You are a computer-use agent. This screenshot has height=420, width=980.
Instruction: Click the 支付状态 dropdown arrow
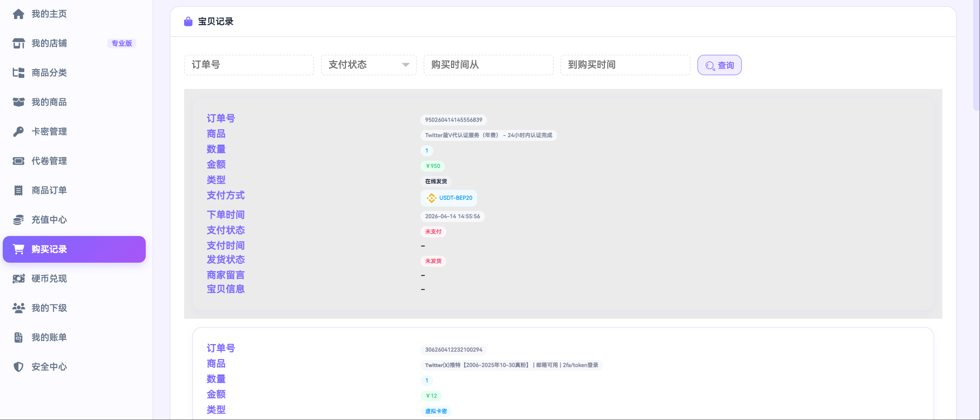point(405,65)
